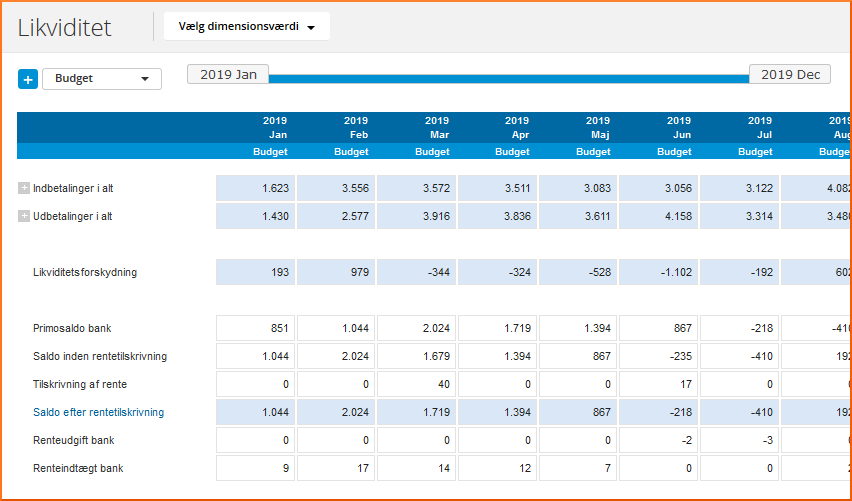Click Saldo inden rentetilskrivning April cell 1.394
Screen dimensions: 852x501
tap(498, 356)
